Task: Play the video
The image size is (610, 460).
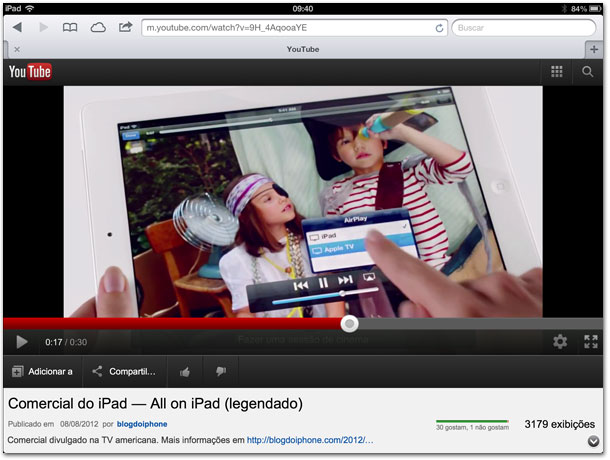Action: click(22, 342)
